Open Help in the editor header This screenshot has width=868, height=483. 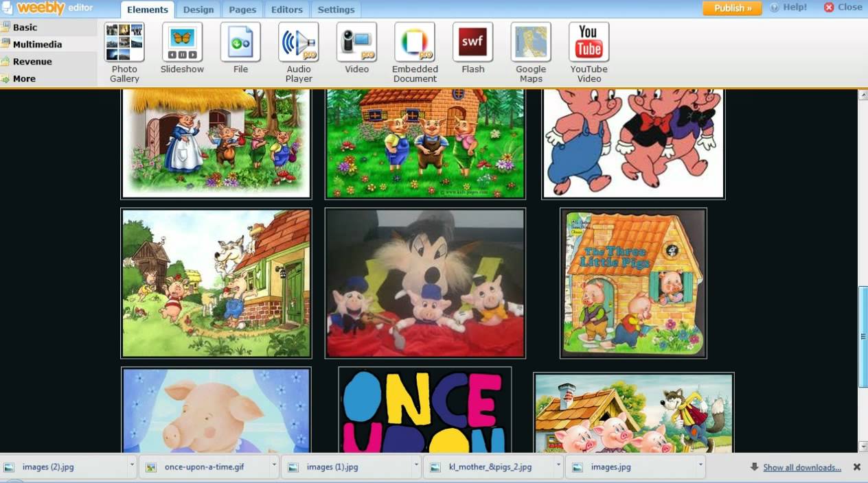pyautogui.click(x=788, y=7)
